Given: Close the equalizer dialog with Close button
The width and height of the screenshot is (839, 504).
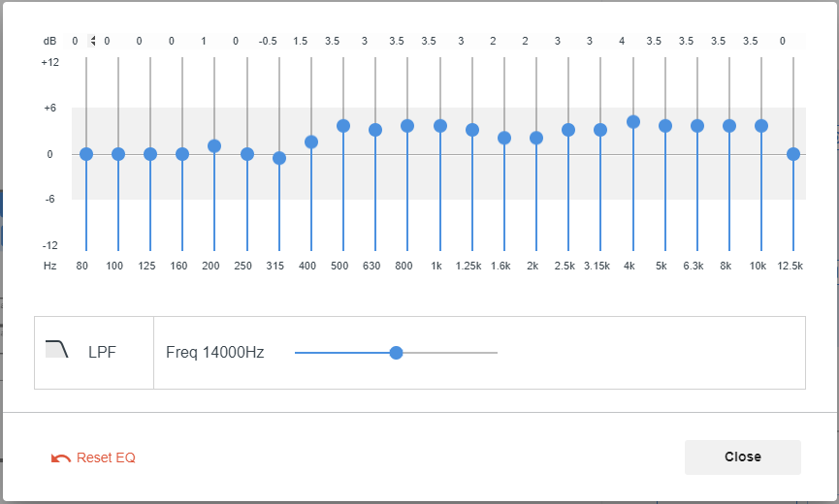Looking at the screenshot, I should pyautogui.click(x=743, y=457).
